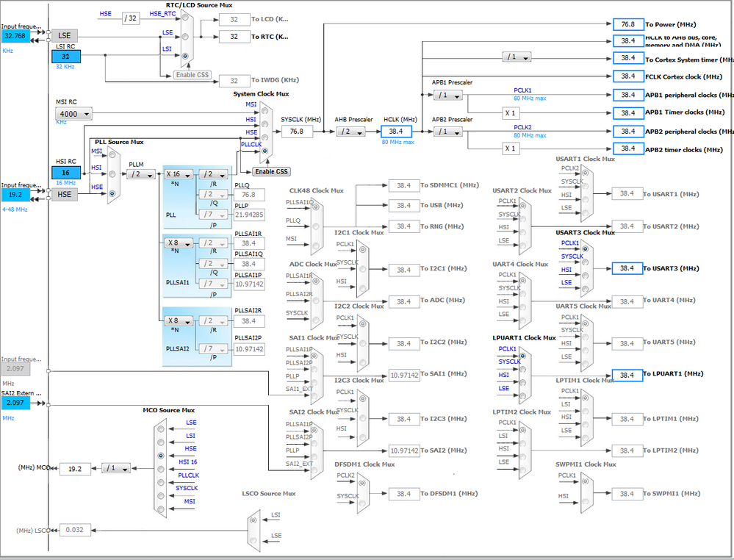This screenshot has height=560, width=734.
Task: Select PLLCLK radio in System Clock Mux
Action: pyautogui.click(x=265, y=151)
